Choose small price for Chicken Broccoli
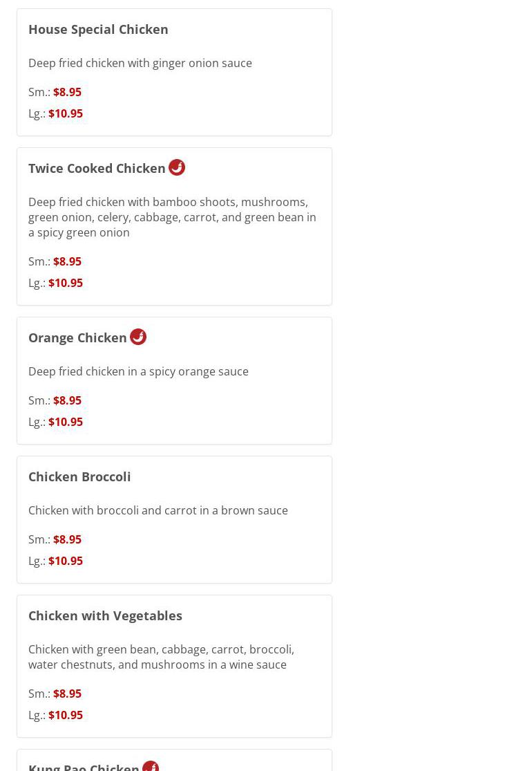This screenshot has height=771, width=532. [67, 539]
